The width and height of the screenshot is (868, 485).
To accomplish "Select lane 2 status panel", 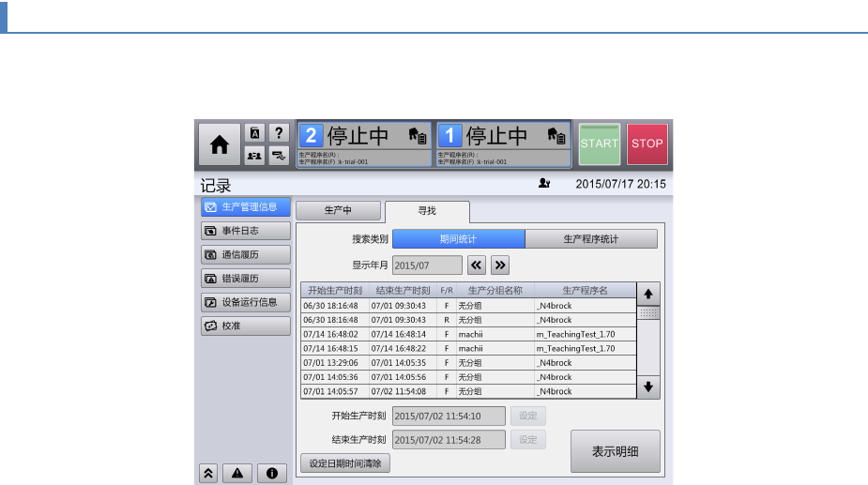I will pos(364,144).
